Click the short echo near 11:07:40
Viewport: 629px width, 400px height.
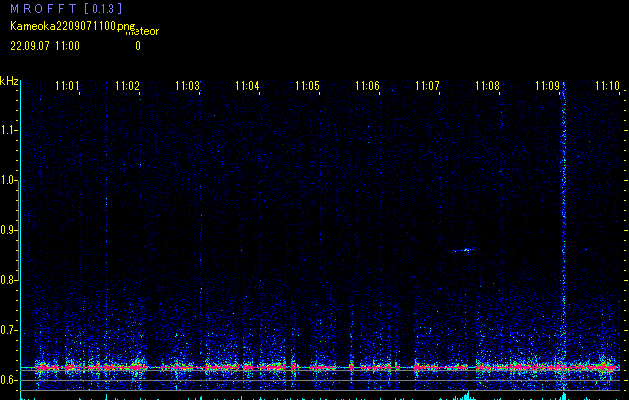[x=464, y=250]
